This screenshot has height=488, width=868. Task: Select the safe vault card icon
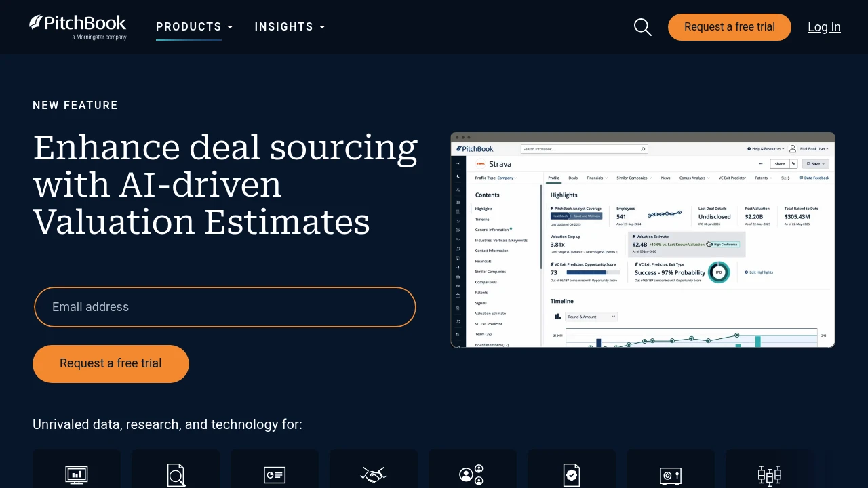pyautogui.click(x=671, y=475)
